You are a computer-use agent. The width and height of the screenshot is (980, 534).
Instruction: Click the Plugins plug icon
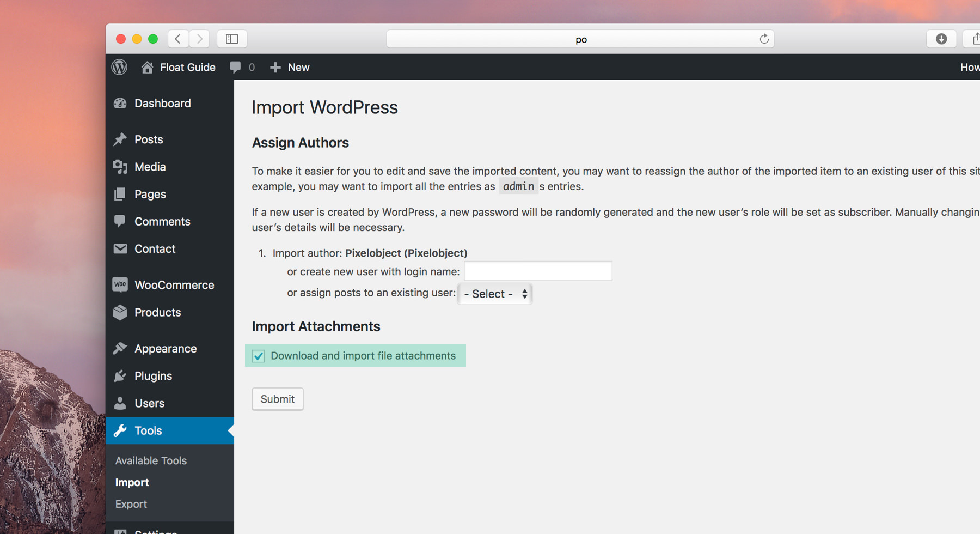pyautogui.click(x=120, y=375)
